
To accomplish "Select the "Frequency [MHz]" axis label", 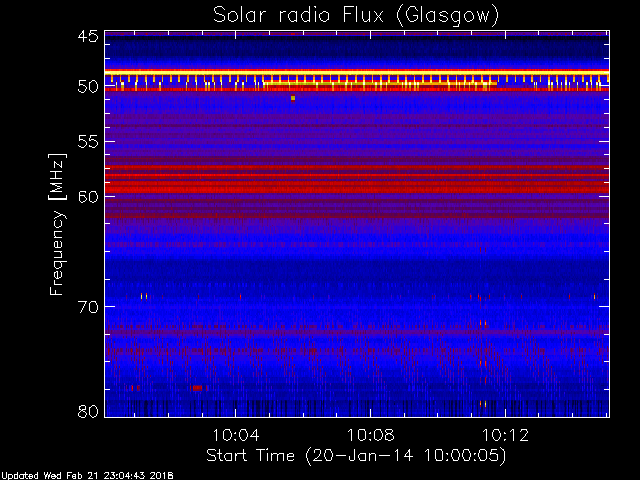I will [57, 224].
